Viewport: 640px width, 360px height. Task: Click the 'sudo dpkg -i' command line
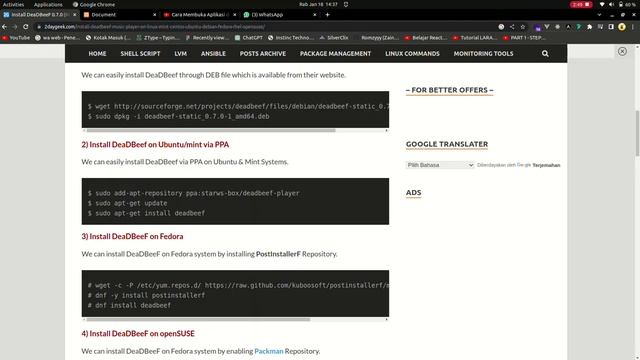178,116
